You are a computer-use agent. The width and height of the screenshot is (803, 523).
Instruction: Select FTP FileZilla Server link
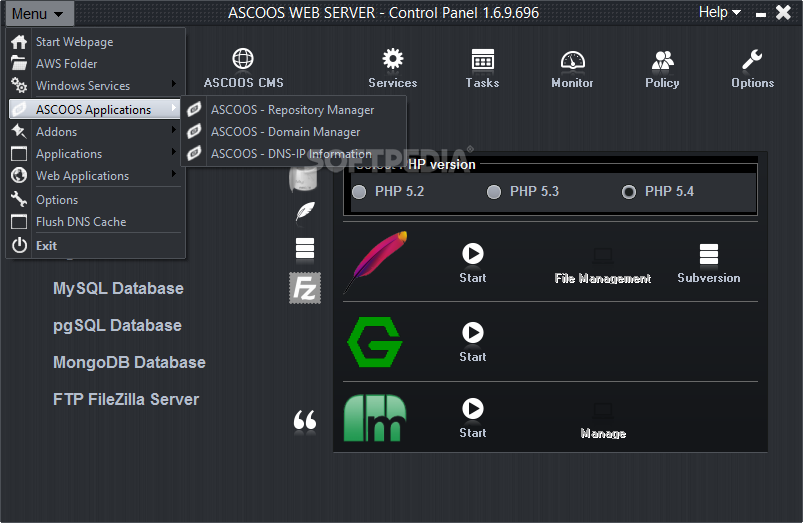[x=126, y=400]
